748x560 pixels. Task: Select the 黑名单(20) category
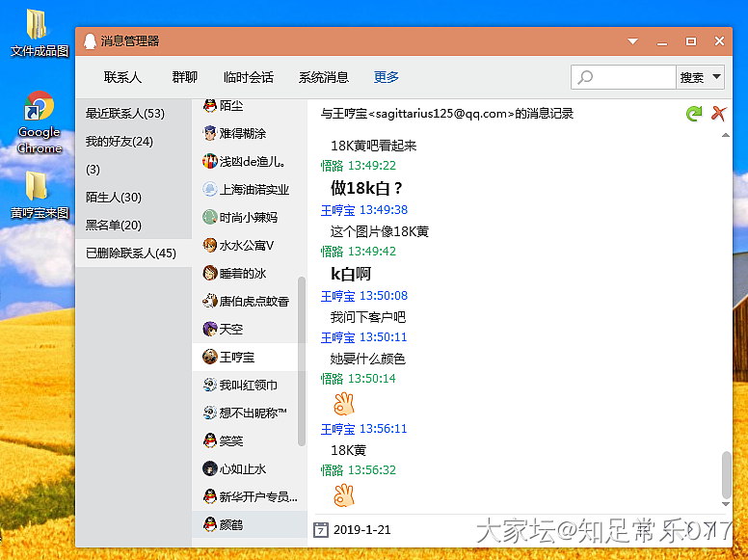(x=114, y=226)
